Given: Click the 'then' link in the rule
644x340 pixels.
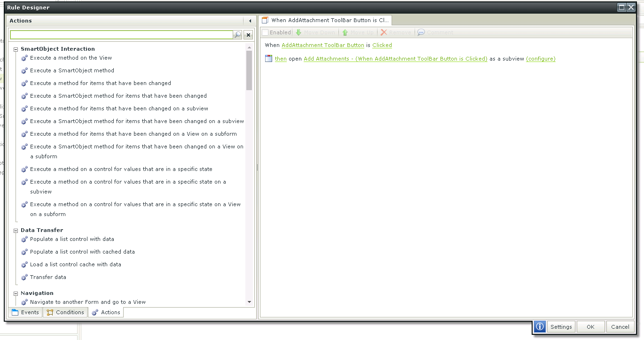Looking at the screenshot, I should click(x=281, y=59).
